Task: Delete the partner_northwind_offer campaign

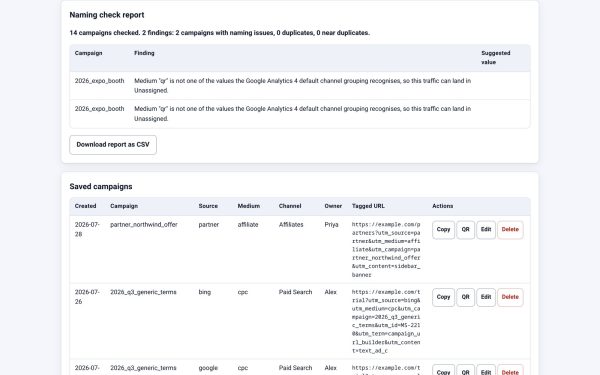Action: [x=510, y=230]
